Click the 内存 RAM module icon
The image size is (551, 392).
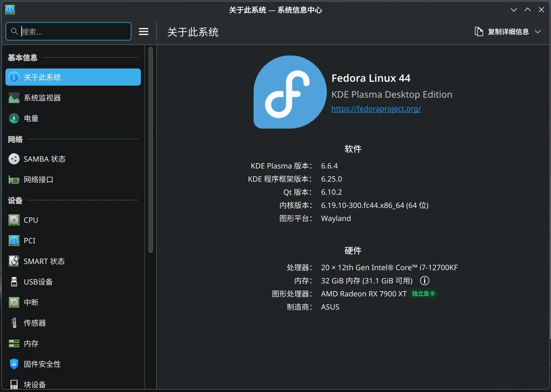tap(14, 343)
